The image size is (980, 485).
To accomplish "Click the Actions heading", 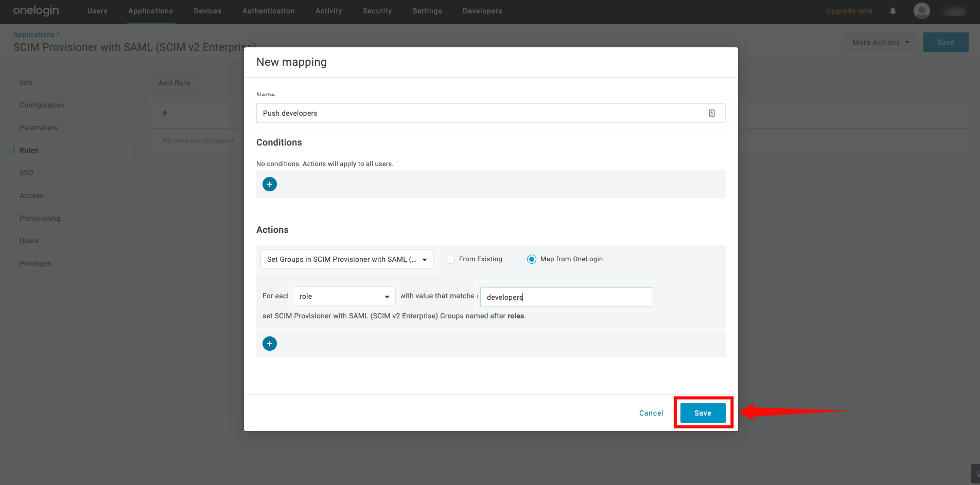I will [272, 230].
